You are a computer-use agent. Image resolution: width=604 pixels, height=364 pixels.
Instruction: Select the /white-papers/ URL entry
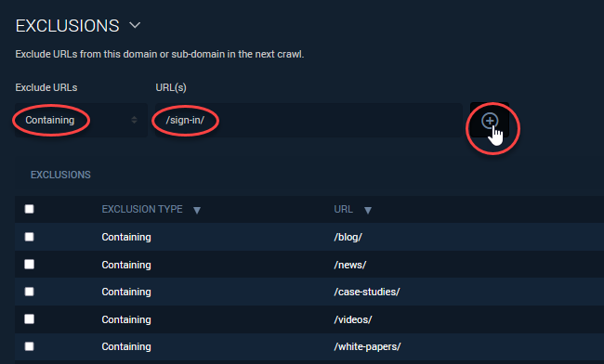click(367, 346)
